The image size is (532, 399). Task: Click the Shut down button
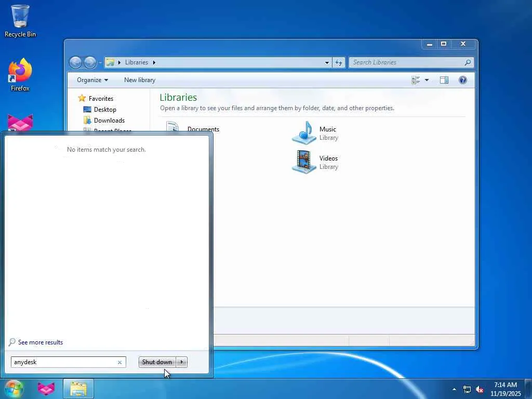tap(157, 362)
